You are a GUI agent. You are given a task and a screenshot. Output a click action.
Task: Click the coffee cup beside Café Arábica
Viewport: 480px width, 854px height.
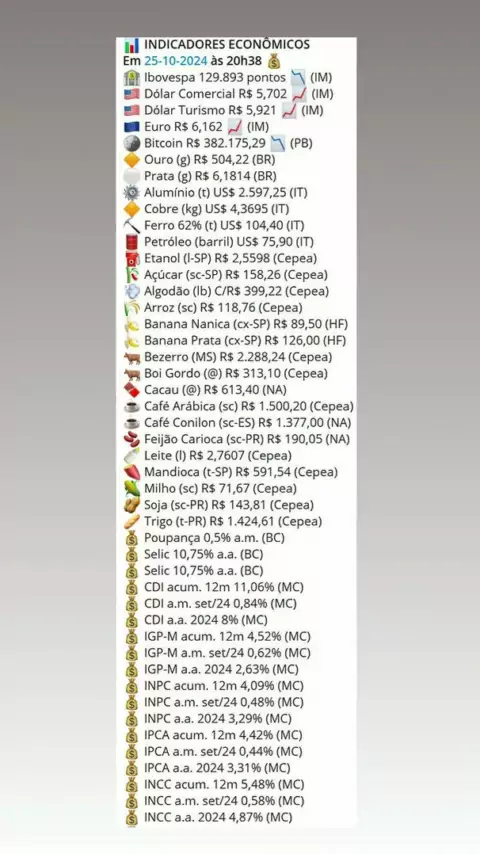point(131,406)
